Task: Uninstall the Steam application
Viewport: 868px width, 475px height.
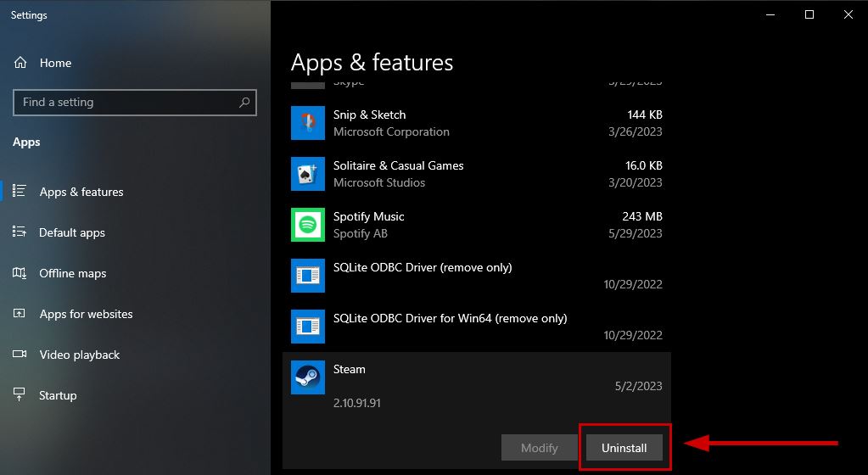Action: (624, 448)
